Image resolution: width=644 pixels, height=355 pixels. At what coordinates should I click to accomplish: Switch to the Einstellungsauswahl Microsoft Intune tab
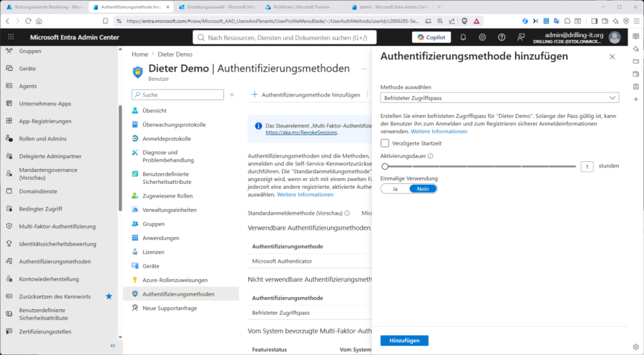coord(216,7)
